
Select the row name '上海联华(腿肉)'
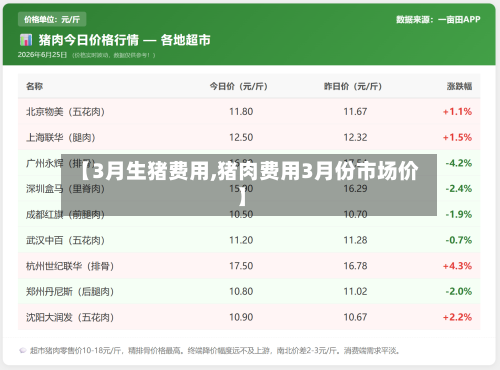61,137
